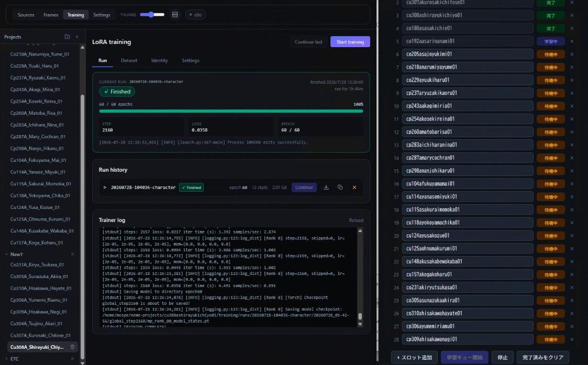This screenshot has width=588, height=365.
Task: Remove queue slot cu308ashirayukichiyo01
Action: tap(571, 15)
